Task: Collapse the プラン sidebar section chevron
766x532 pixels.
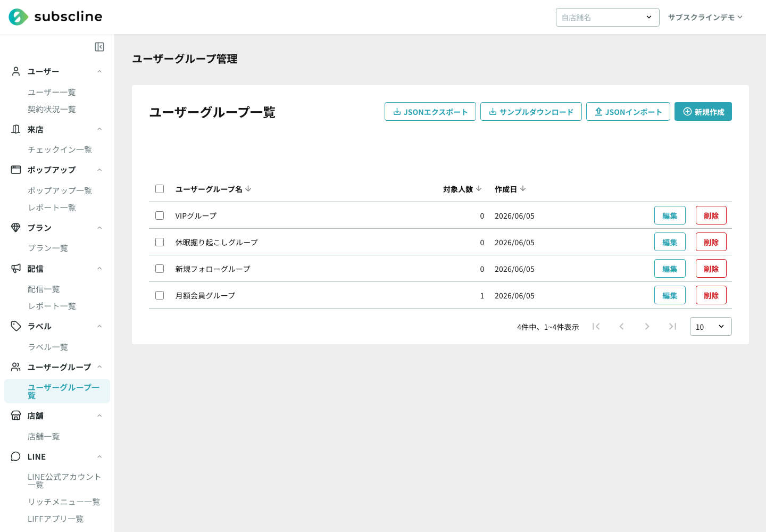Action: coord(99,228)
